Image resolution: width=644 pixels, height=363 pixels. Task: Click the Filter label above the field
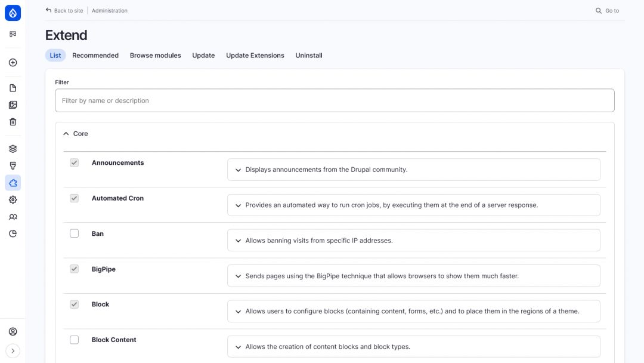[62, 82]
